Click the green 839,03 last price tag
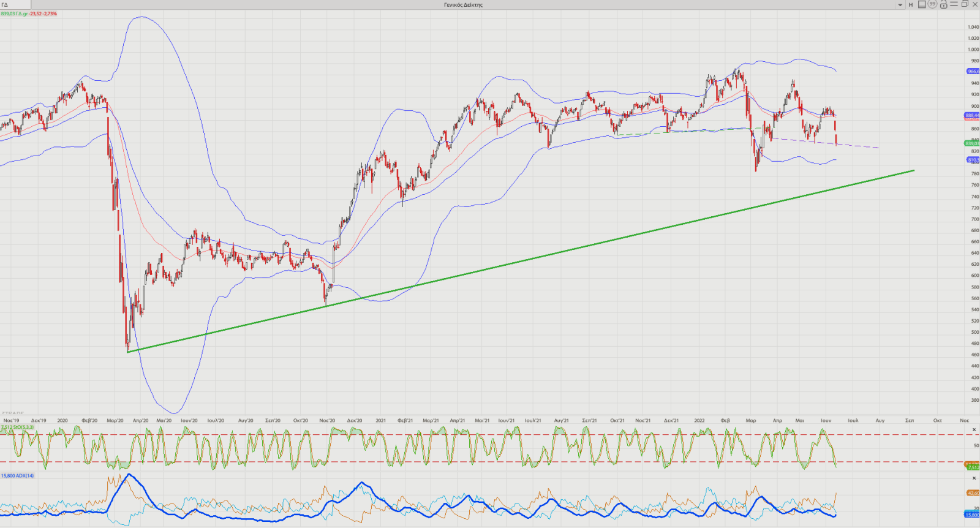980x528 pixels. (x=971, y=143)
